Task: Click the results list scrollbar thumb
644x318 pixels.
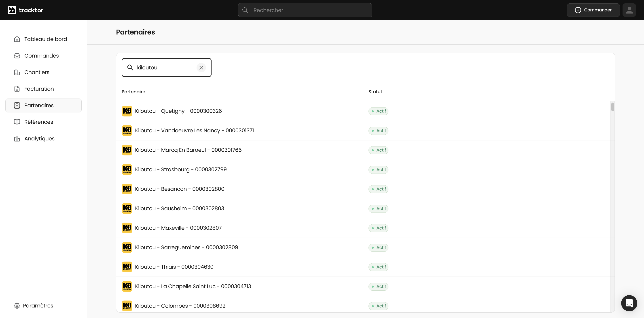Action: pos(612,107)
